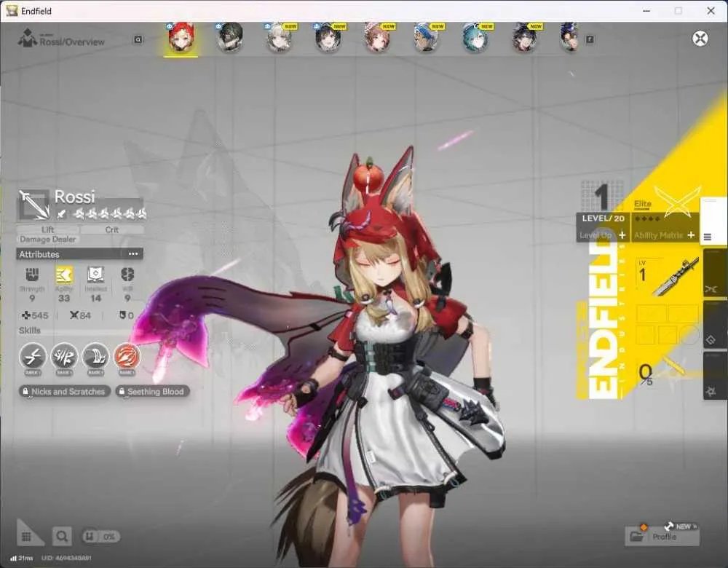Select the Intellect book icon
Viewport: 728px width, 568px height.
click(95, 275)
